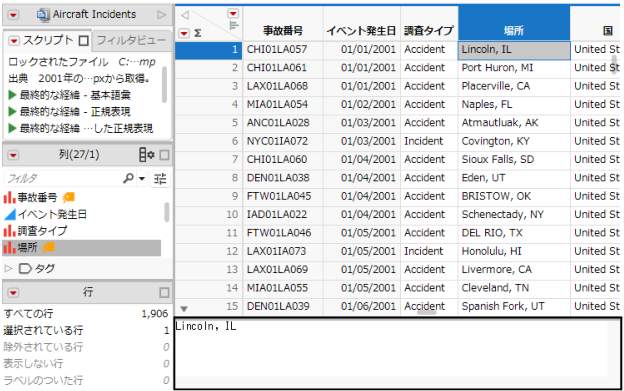This screenshot has width=624, height=391.
Task: Run the 最終的な経緯 - 基本語彙 script
Action: (x=12, y=95)
